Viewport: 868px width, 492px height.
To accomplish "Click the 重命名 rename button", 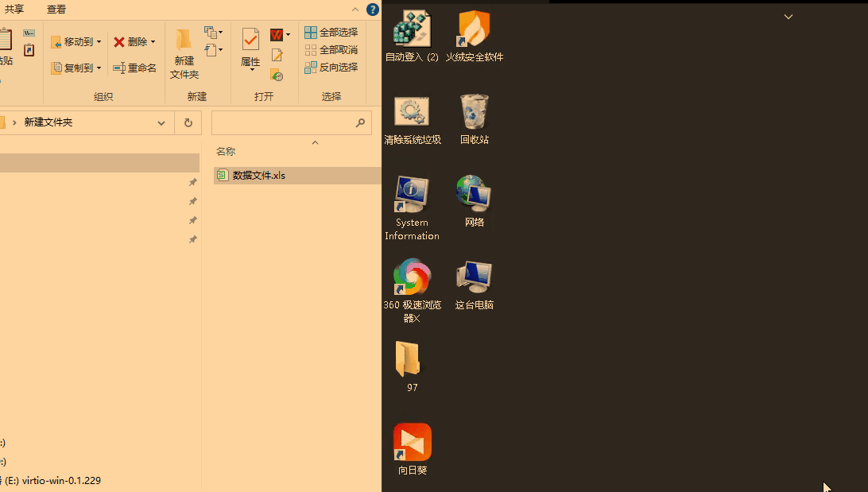I will [x=135, y=68].
